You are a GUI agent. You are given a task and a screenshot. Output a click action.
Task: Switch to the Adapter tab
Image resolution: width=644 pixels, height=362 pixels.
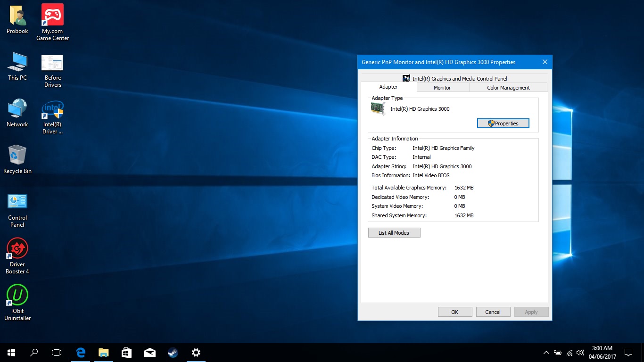388,87
